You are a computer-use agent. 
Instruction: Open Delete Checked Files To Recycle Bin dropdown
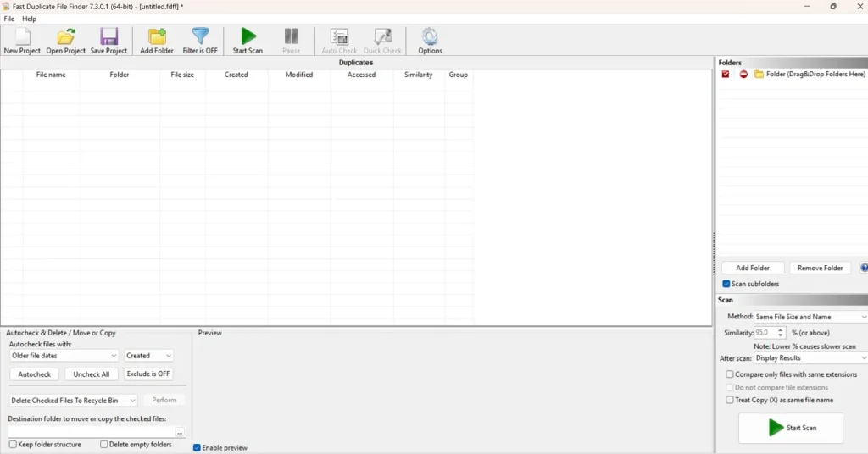[73, 401]
